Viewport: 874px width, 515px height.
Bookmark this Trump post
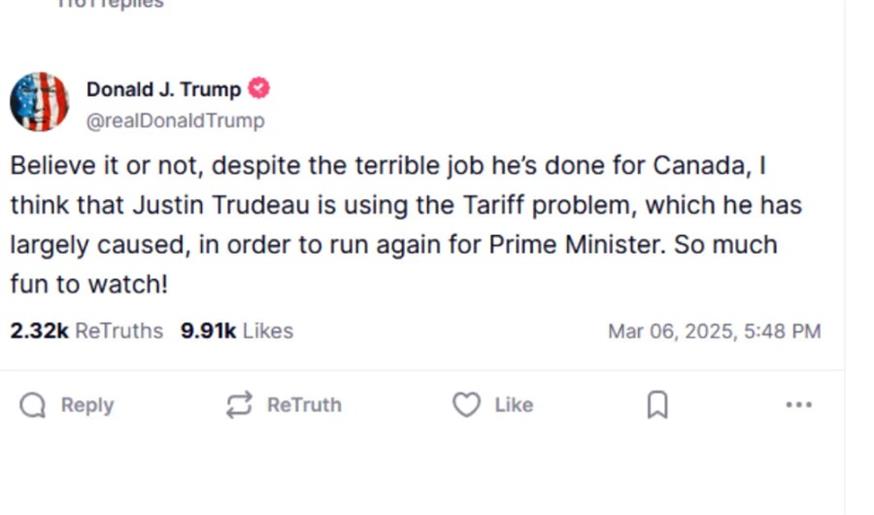(x=657, y=405)
